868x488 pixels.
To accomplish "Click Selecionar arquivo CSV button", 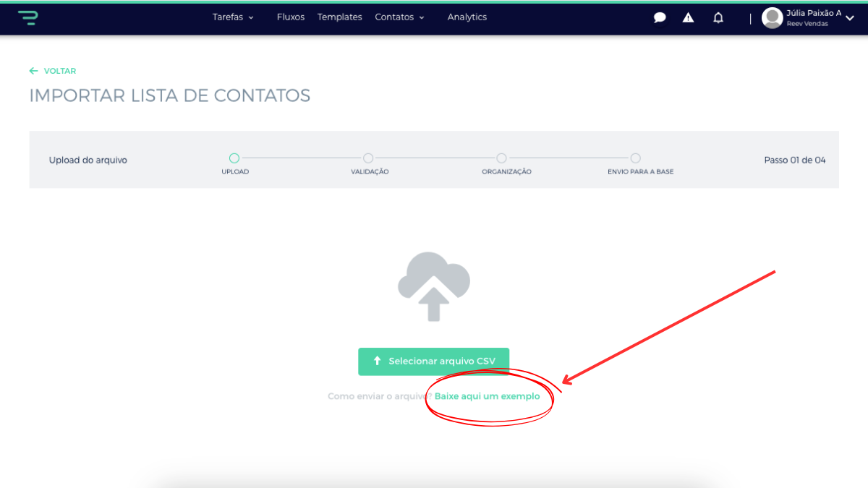I will pyautogui.click(x=434, y=361).
